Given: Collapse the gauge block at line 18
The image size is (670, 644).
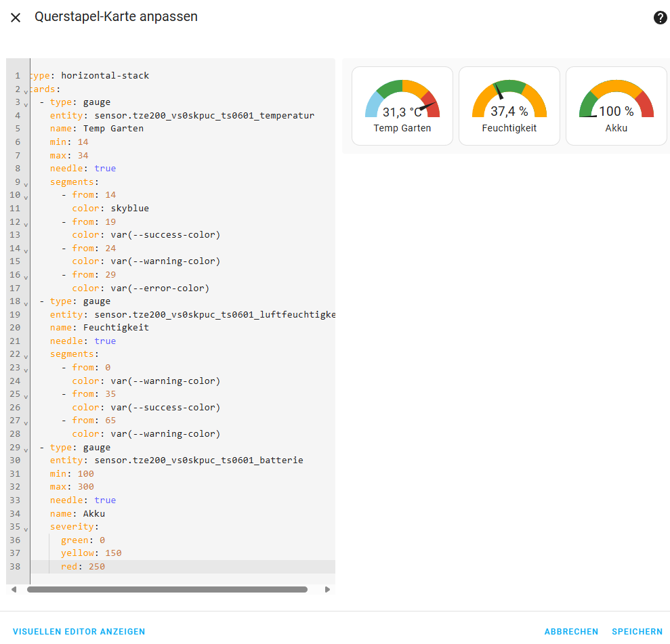Looking at the screenshot, I should click(x=26, y=303).
